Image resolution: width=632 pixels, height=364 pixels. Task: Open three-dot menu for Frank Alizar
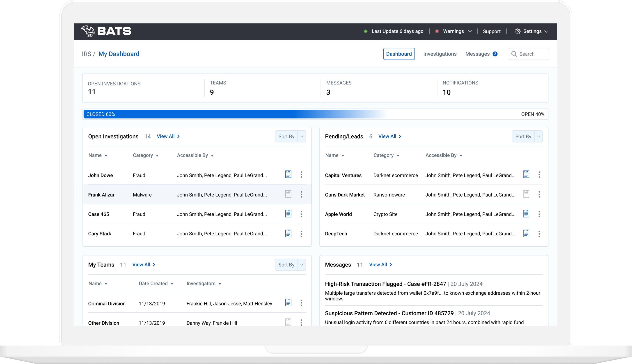coord(301,194)
